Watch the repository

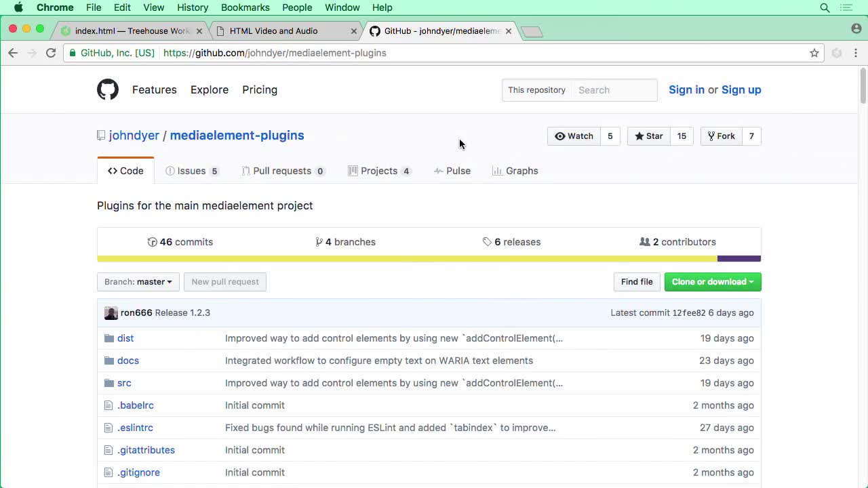(574, 136)
